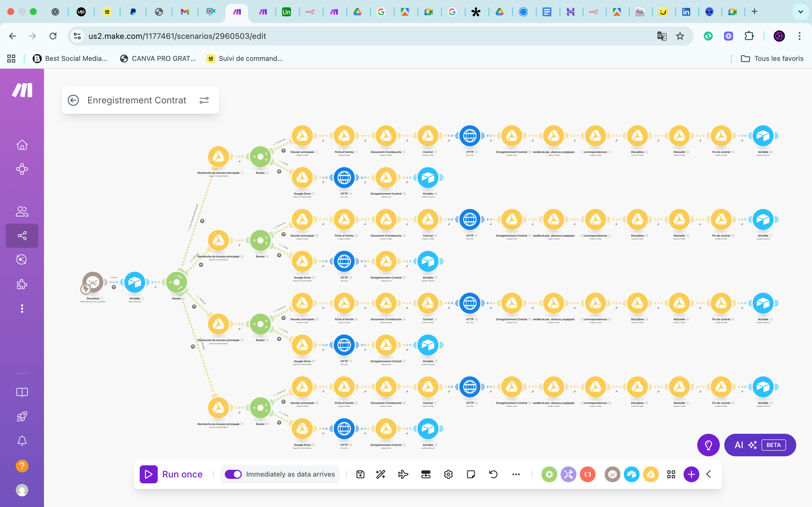This screenshot has height=507, width=812.
Task: Open the notes sticky icon
Action: (x=471, y=474)
